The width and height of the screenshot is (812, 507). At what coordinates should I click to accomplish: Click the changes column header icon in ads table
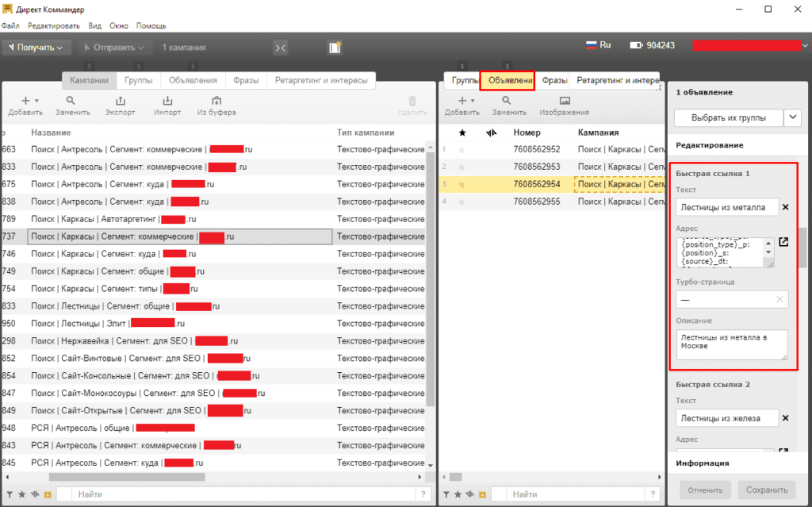[492, 133]
